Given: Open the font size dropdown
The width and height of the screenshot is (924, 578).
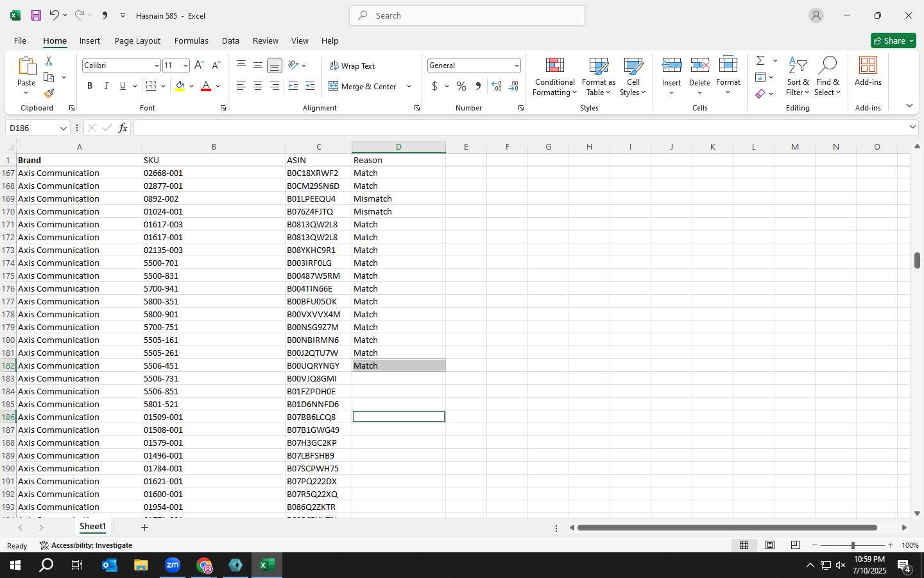Looking at the screenshot, I should (x=185, y=66).
